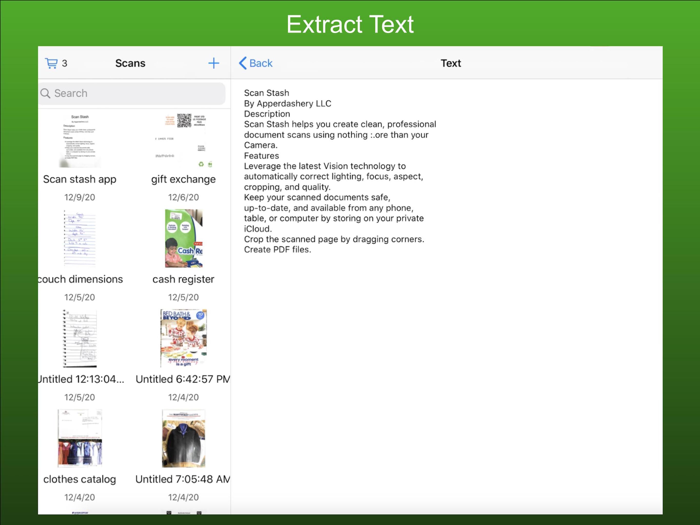
Task: Click 'Crop the scanned page by dragging corners.' line
Action: [x=334, y=239]
